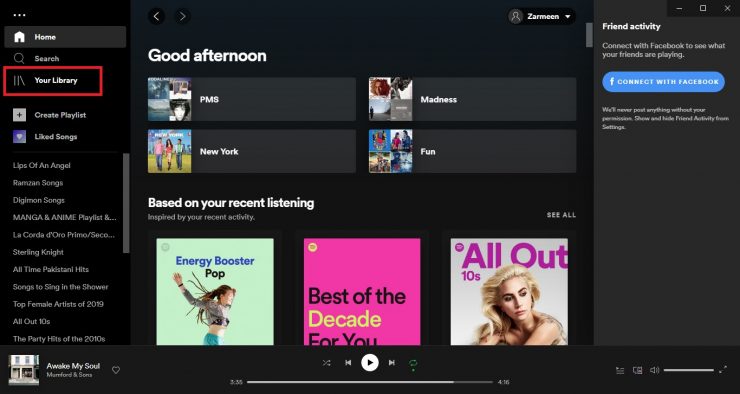This screenshot has width=740, height=394.
Task: Go back with the left arrow
Action: [156, 17]
